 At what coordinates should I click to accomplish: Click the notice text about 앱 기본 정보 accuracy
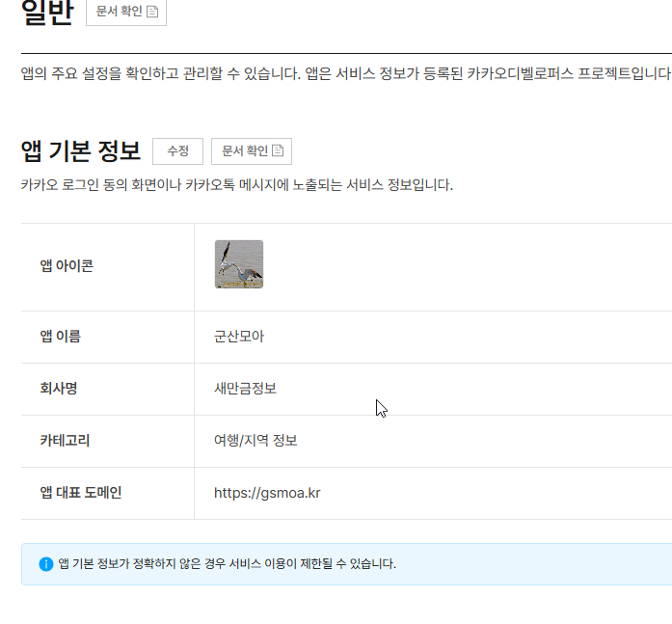tap(227, 564)
